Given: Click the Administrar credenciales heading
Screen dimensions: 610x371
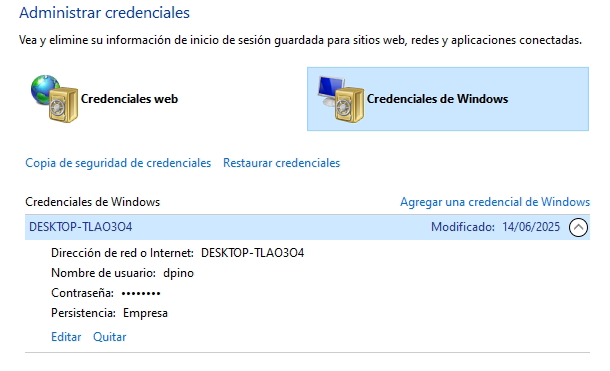Looking at the screenshot, I should click(104, 13).
